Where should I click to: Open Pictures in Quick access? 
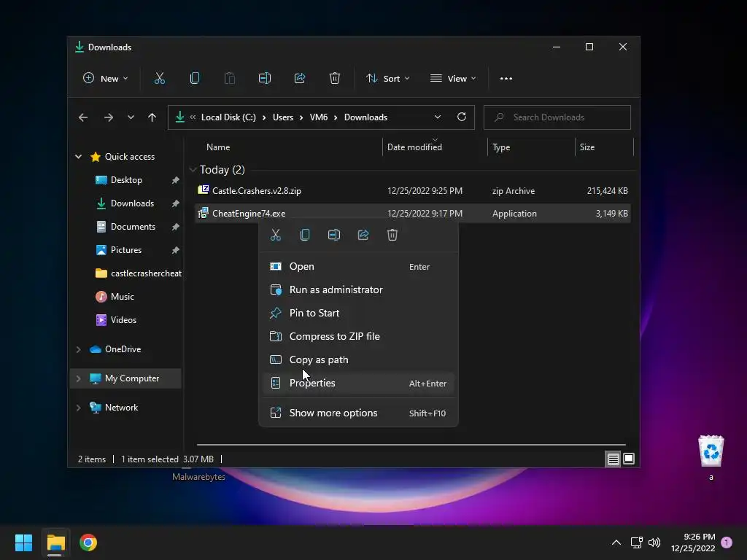tap(125, 250)
